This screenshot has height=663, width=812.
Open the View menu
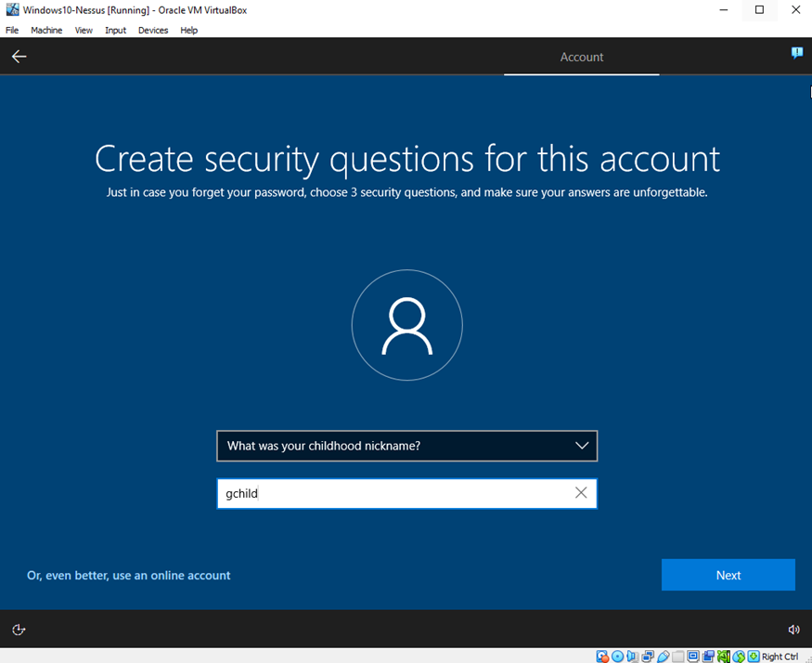84,31
